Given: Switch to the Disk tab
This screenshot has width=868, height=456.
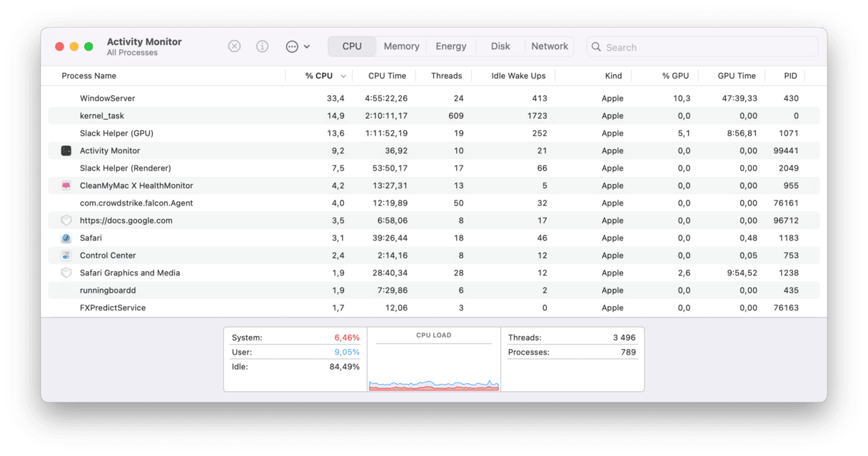Looking at the screenshot, I should pyautogui.click(x=500, y=46).
